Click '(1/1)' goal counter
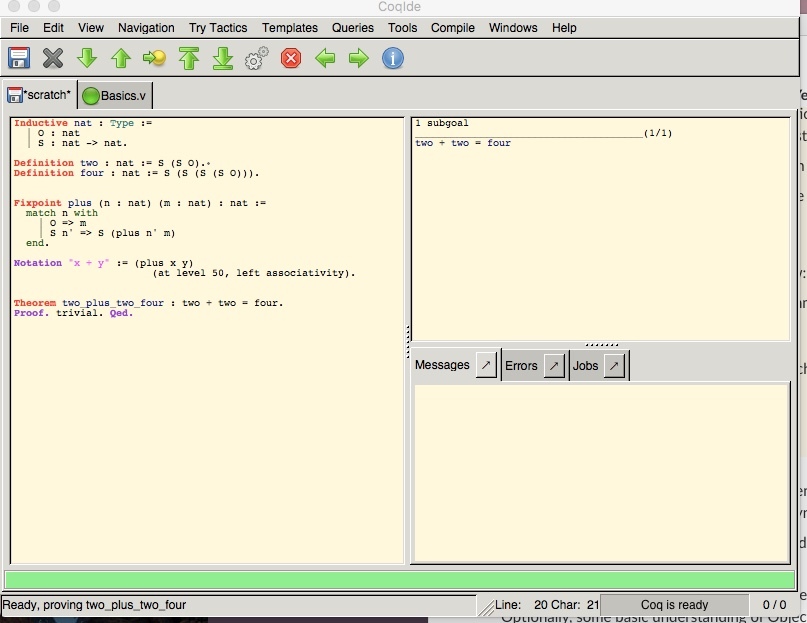 pos(658,133)
